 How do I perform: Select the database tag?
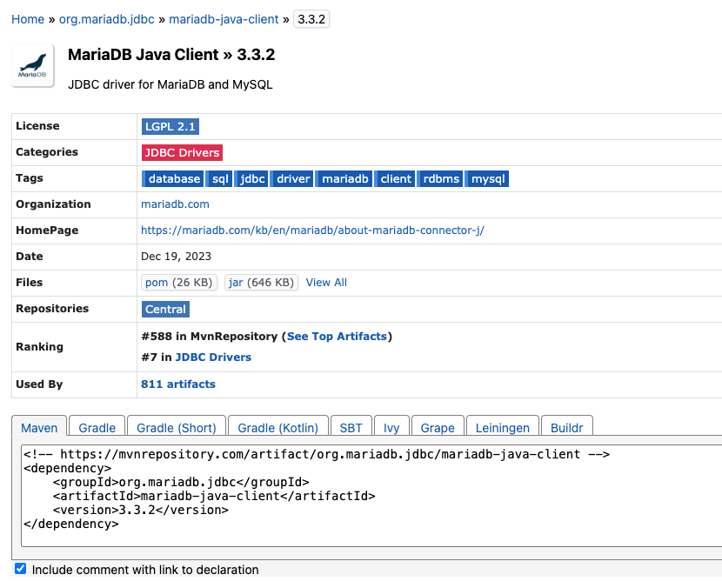tap(173, 178)
